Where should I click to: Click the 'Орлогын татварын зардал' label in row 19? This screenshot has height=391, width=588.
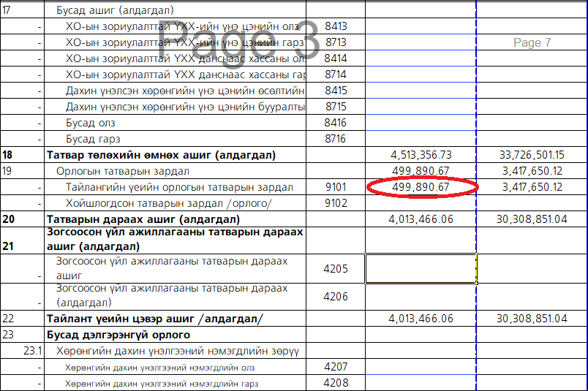123,171
